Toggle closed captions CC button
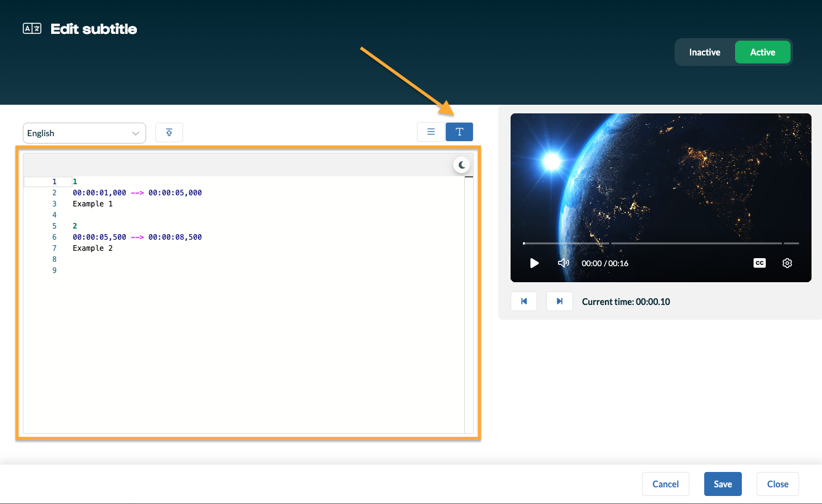Viewport: 822px width, 504px height. tap(760, 263)
